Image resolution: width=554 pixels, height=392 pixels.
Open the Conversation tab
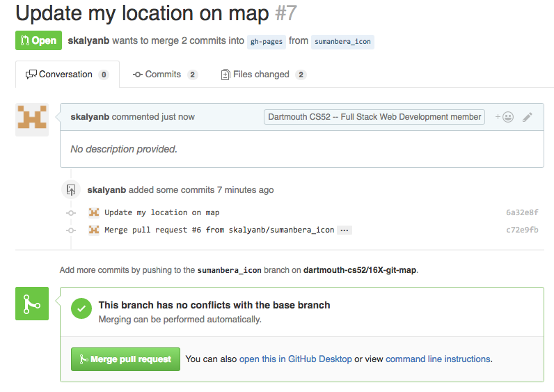point(67,75)
